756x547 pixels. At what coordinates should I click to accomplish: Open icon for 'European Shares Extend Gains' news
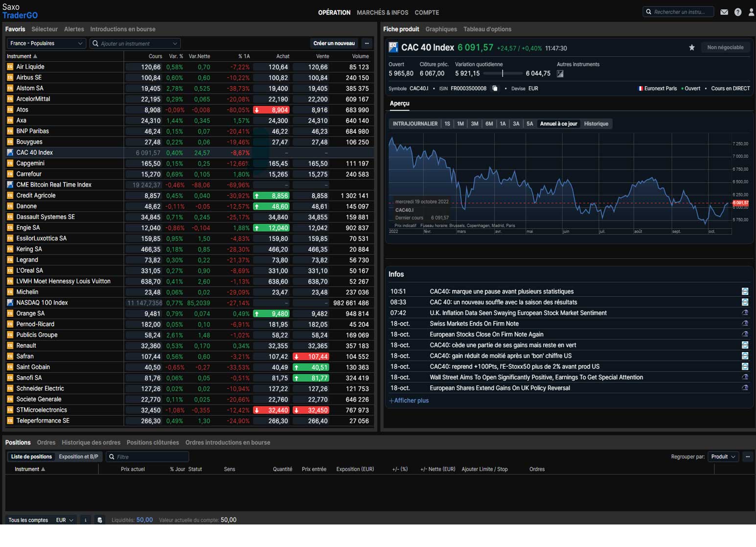[x=745, y=388]
